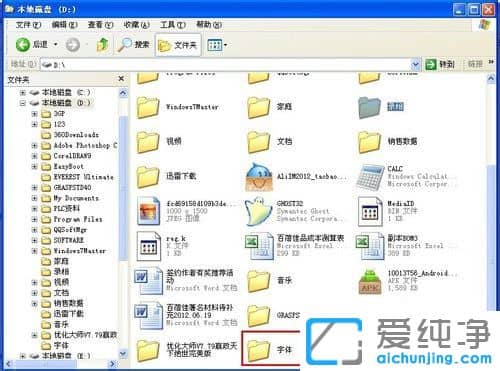Click the 转到 Go button
The width and height of the screenshot is (500, 371).
pos(440,64)
